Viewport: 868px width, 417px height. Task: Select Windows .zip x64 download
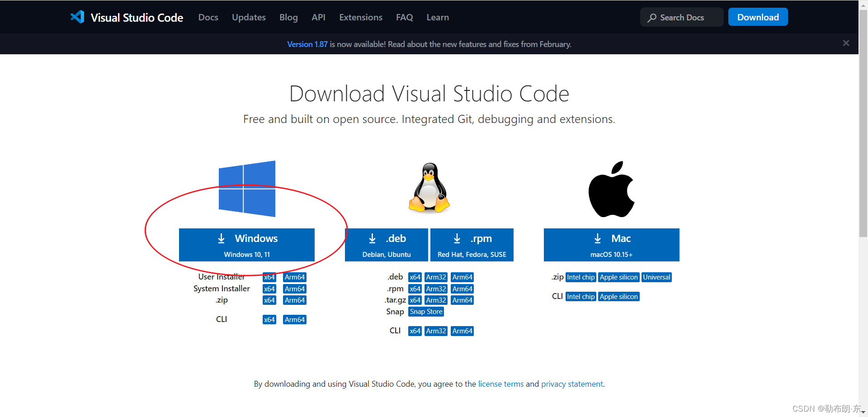(269, 300)
